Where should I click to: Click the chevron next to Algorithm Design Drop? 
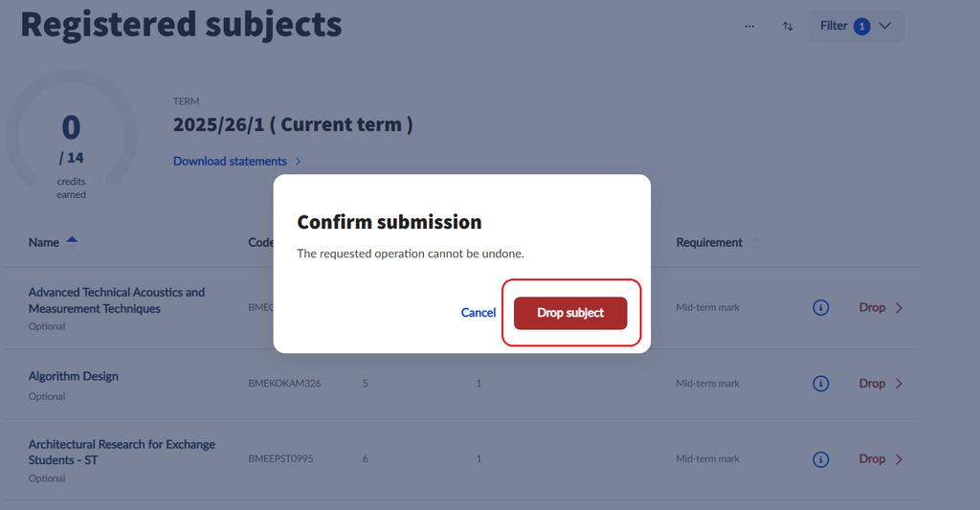[899, 383]
